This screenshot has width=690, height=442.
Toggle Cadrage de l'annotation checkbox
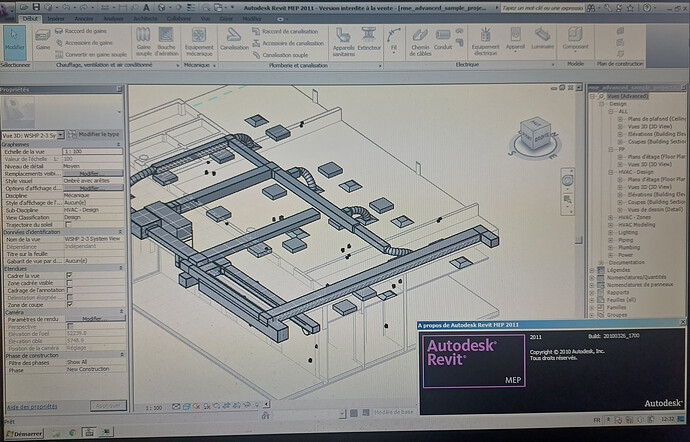(x=69, y=290)
